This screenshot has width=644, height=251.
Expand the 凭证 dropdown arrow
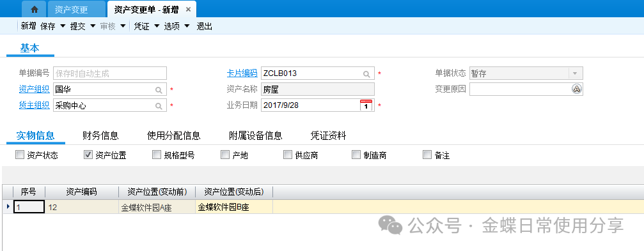[x=157, y=26]
